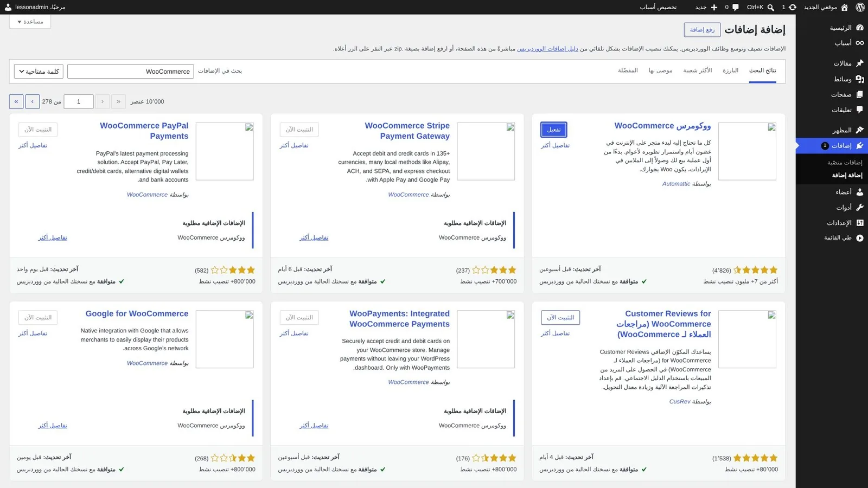868x488 pixels.
Task: Open the الرئيسية dashboard icon
Action: point(860,28)
